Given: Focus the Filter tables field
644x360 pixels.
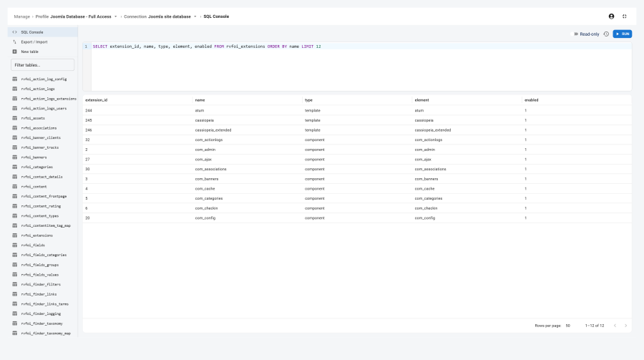Looking at the screenshot, I should click(x=43, y=65).
